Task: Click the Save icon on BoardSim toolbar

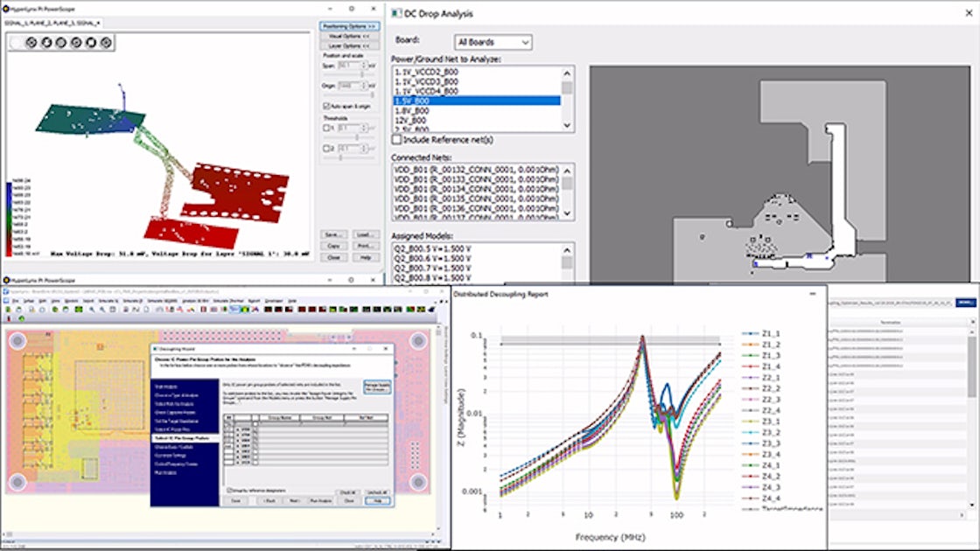Action: click(18, 309)
